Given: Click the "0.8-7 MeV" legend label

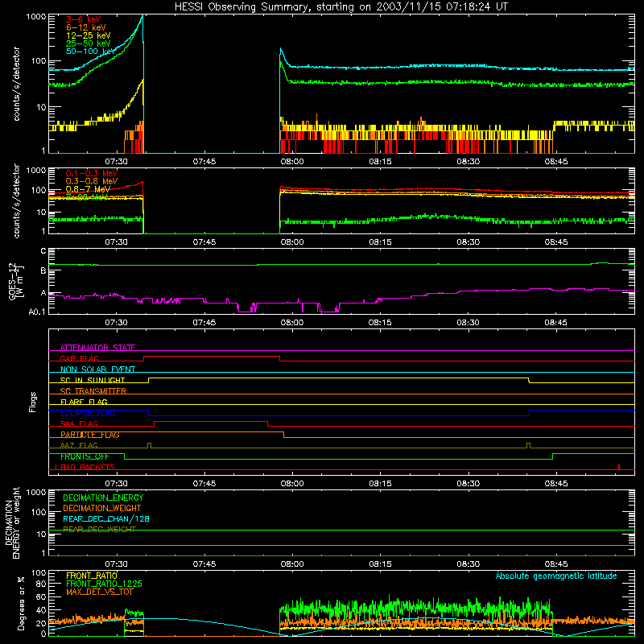Looking at the screenshot, I should coord(89,189).
